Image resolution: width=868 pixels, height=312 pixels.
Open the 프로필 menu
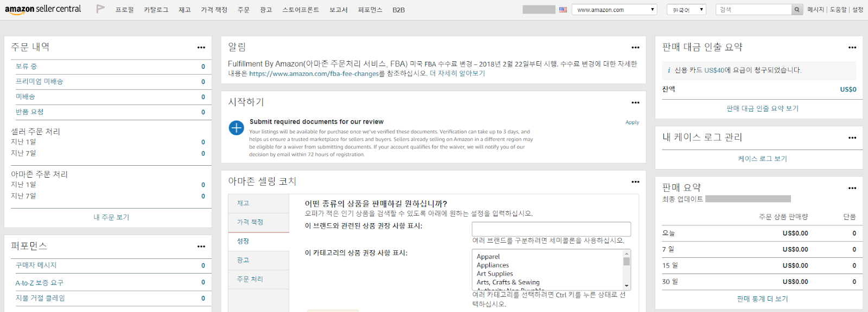point(124,10)
